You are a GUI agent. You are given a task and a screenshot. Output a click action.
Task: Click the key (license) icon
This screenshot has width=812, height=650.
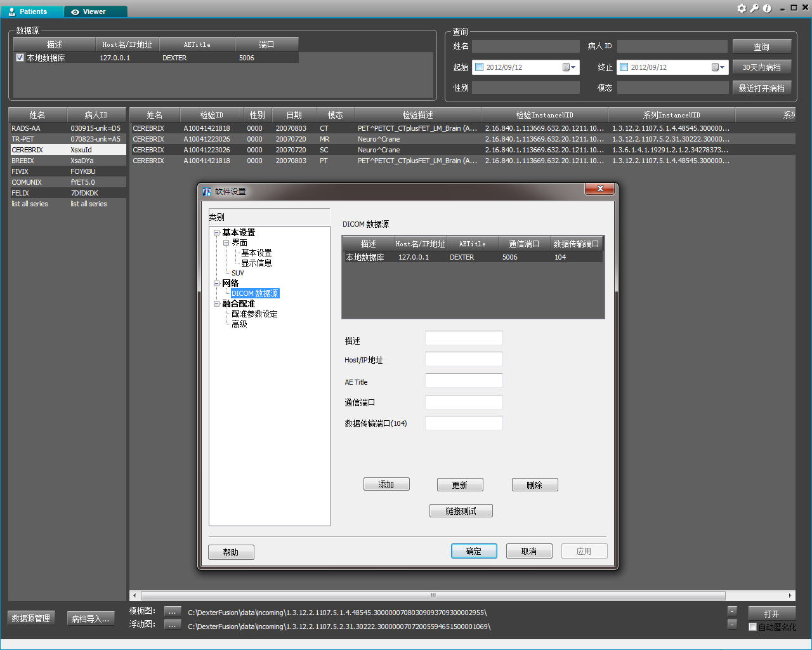[754, 8]
